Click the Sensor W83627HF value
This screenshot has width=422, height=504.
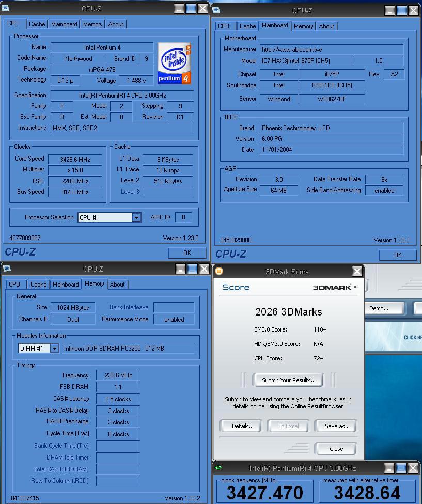[x=332, y=99]
